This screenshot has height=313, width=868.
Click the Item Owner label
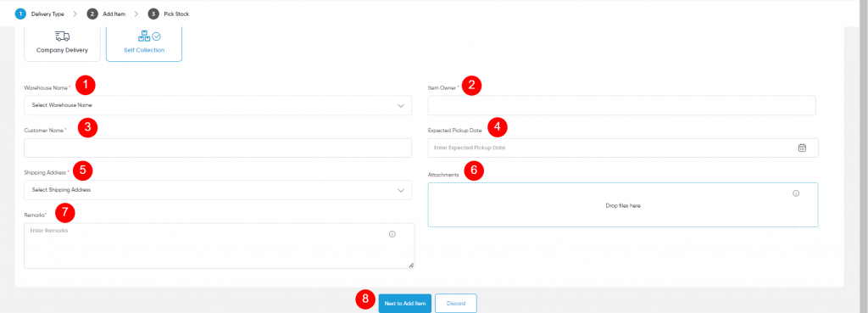tap(443, 87)
